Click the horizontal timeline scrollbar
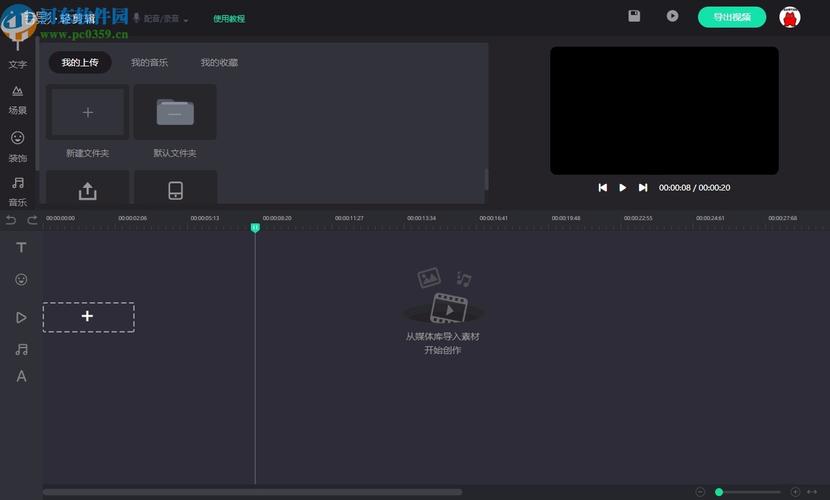 tap(252, 492)
